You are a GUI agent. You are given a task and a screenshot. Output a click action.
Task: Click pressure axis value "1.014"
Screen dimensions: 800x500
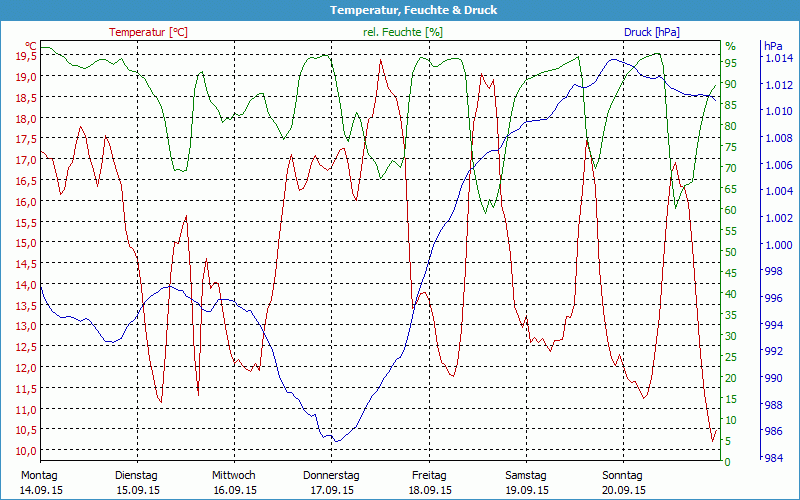[779, 58]
